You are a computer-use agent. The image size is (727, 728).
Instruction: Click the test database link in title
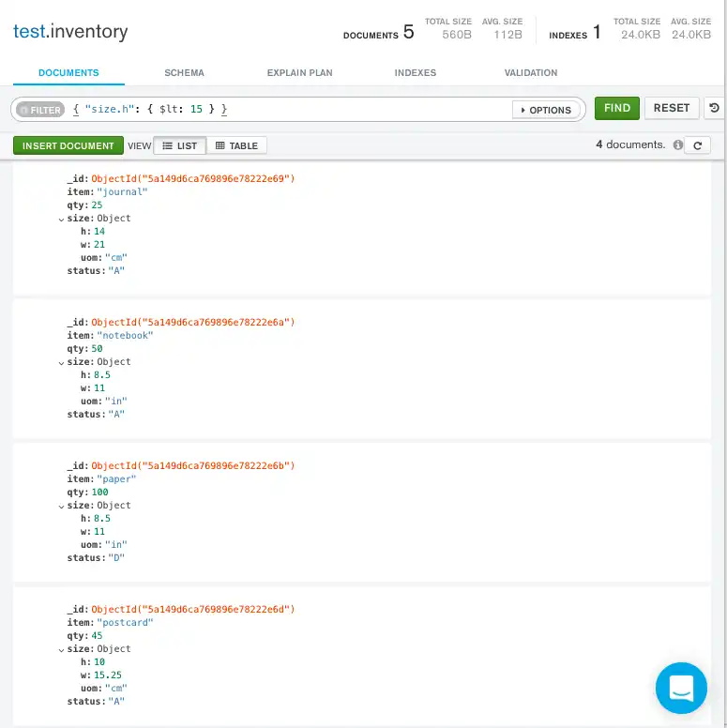(29, 32)
